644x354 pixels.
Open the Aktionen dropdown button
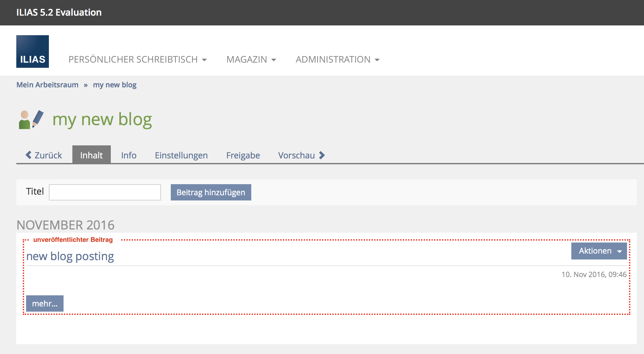pyautogui.click(x=599, y=251)
